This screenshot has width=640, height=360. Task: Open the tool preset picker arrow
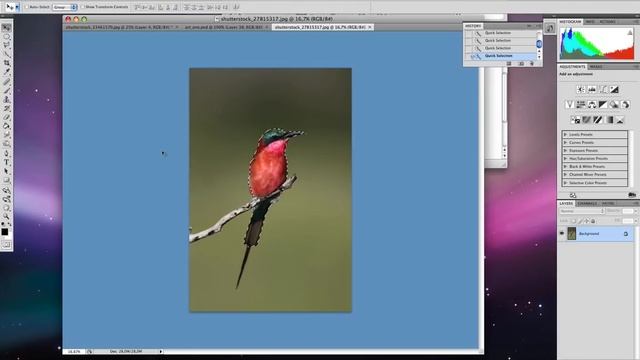click(x=17, y=7)
